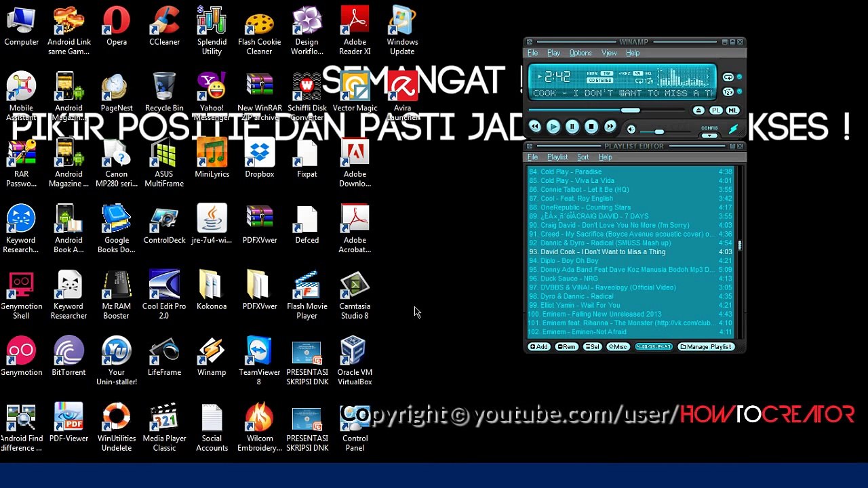Select the MiniLyrics desktop icon

pos(212,159)
